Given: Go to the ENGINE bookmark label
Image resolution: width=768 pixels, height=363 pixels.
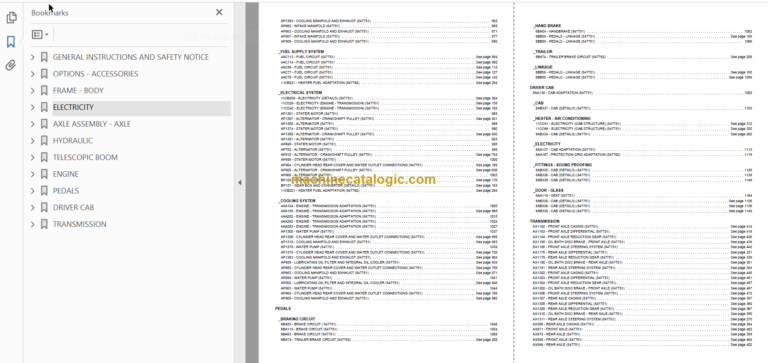Looking at the screenshot, I should [x=66, y=174].
